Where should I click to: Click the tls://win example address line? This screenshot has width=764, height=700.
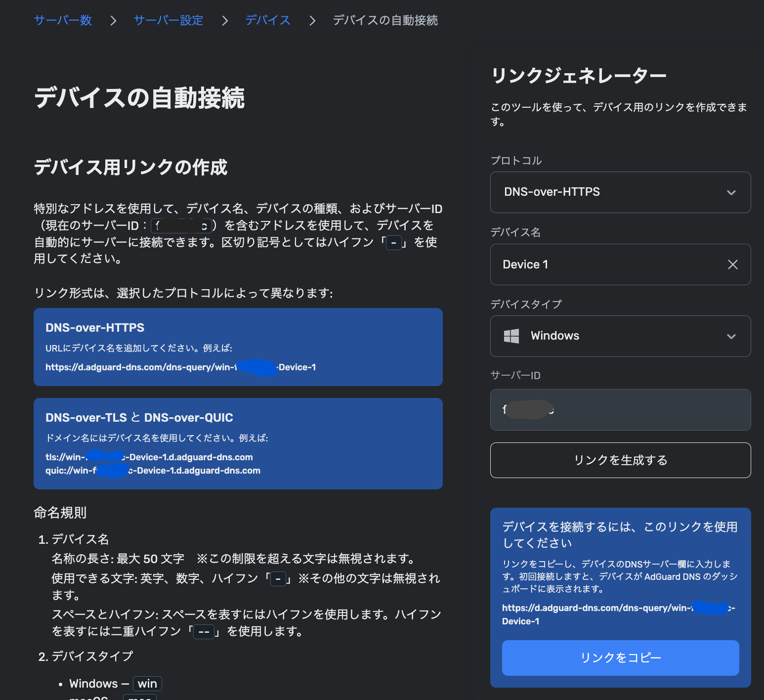(x=149, y=457)
